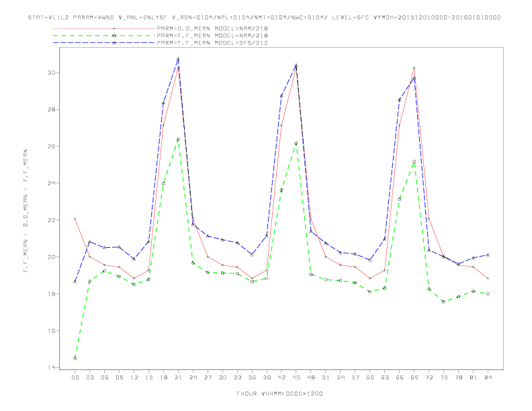Click x-axis tick label 66
The width and height of the screenshot is (532, 411).
pyautogui.click(x=400, y=377)
